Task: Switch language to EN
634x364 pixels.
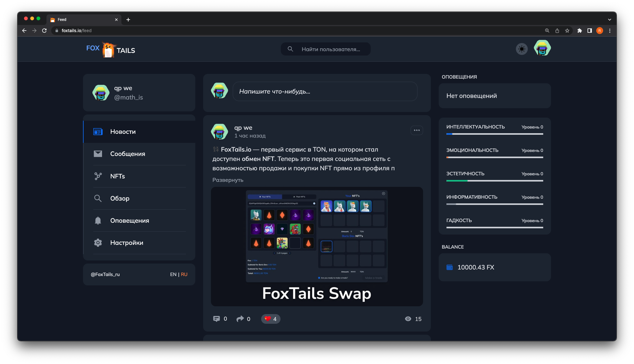Action: click(x=173, y=274)
